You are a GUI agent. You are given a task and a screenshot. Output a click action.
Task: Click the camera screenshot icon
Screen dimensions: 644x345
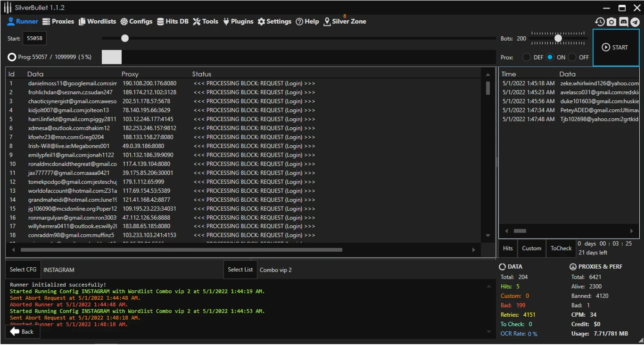click(611, 22)
